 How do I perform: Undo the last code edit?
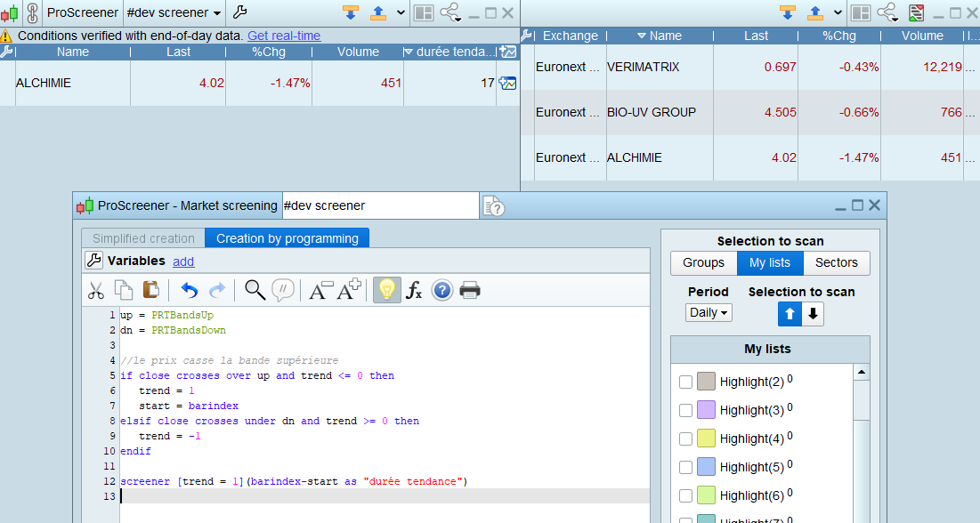pyautogui.click(x=190, y=290)
